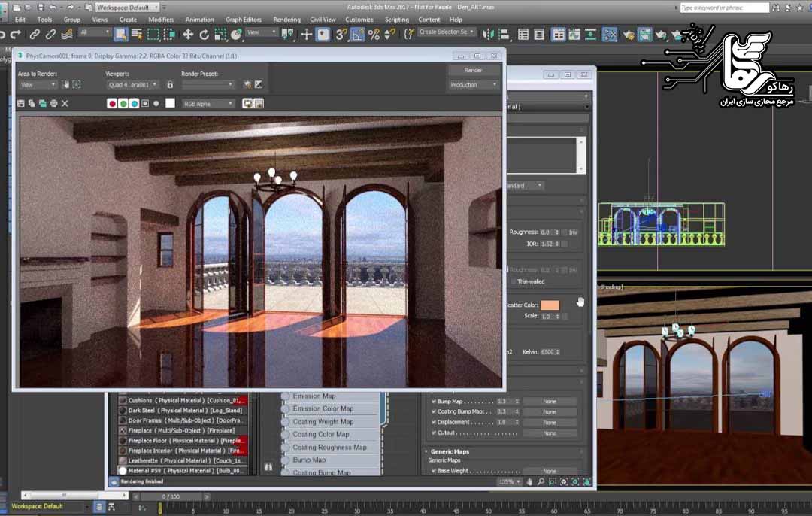Screen dimensions: 812x516
Task: Toggle the red channel display
Action: click(x=112, y=103)
